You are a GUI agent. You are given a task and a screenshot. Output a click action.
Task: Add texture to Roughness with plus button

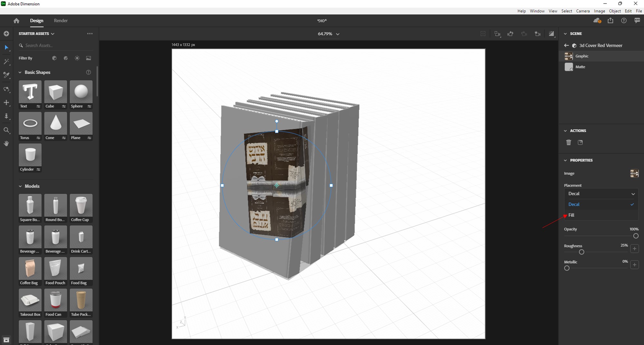click(x=634, y=249)
